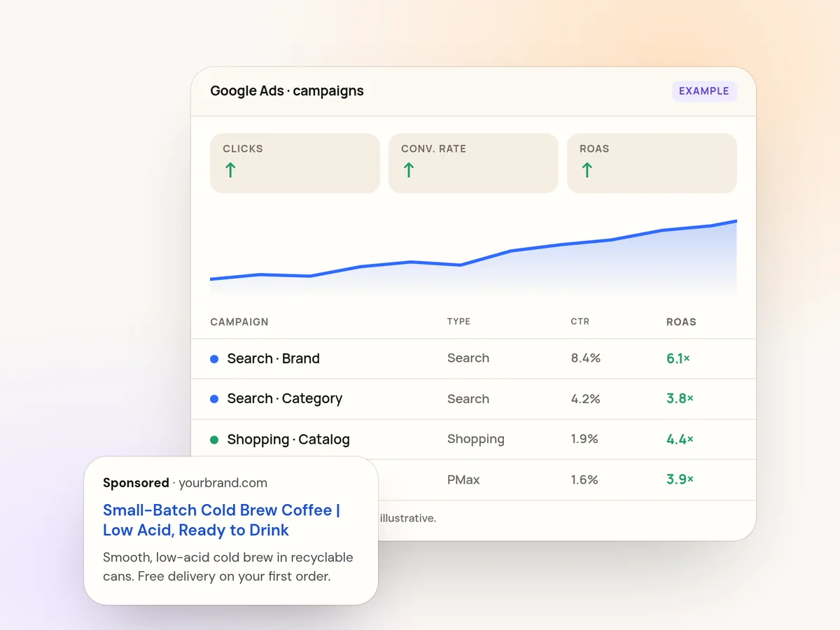
Task: Click the Search type cell for Search · Category
Action: click(x=468, y=399)
